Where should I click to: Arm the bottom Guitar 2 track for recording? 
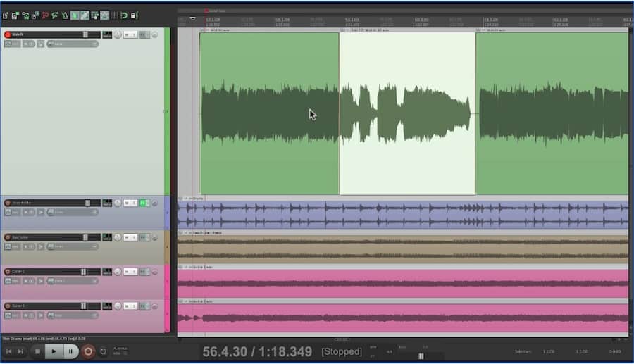(x=8, y=306)
